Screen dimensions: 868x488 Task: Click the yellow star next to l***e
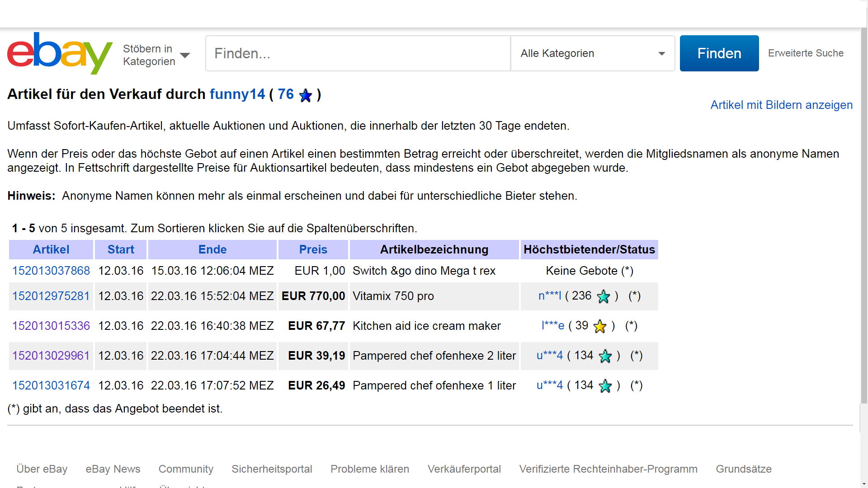coord(600,326)
